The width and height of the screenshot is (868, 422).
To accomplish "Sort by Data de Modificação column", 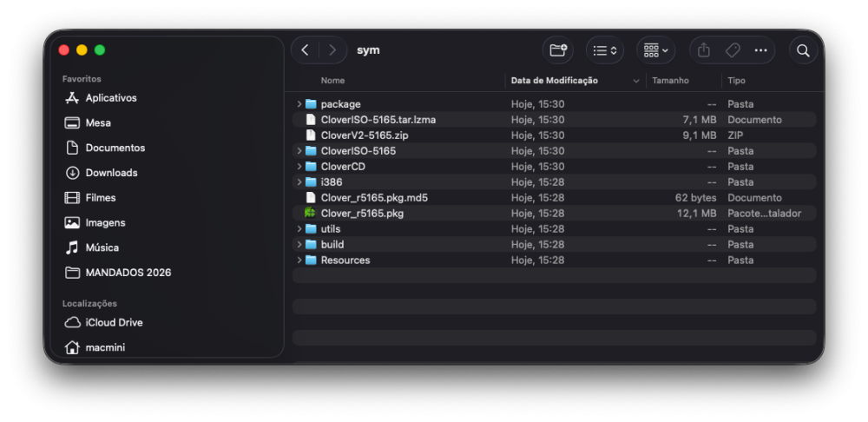I will pos(554,80).
